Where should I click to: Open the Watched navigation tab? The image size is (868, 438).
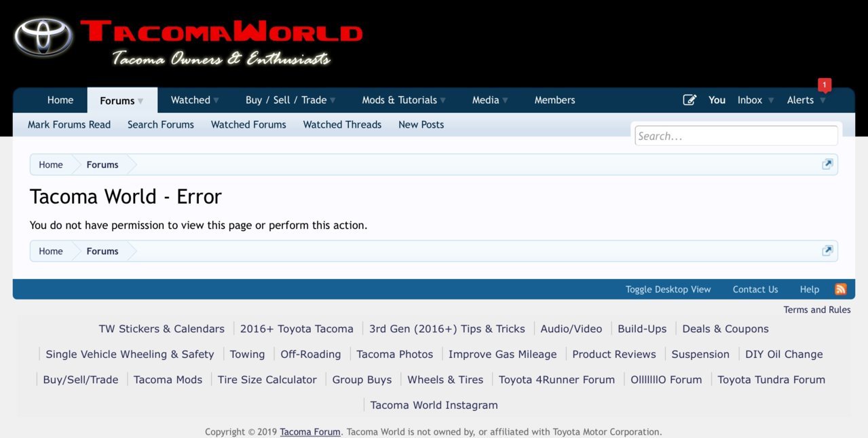coord(190,100)
